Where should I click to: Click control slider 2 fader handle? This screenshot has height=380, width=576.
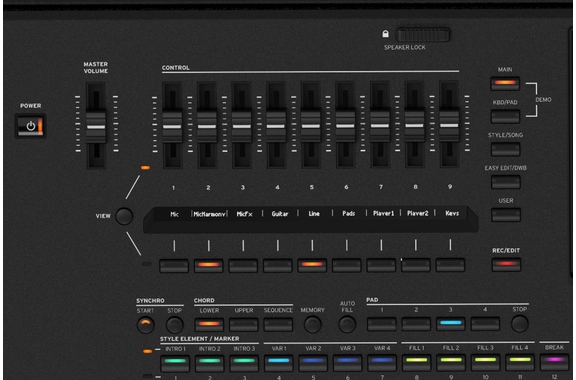click(207, 126)
